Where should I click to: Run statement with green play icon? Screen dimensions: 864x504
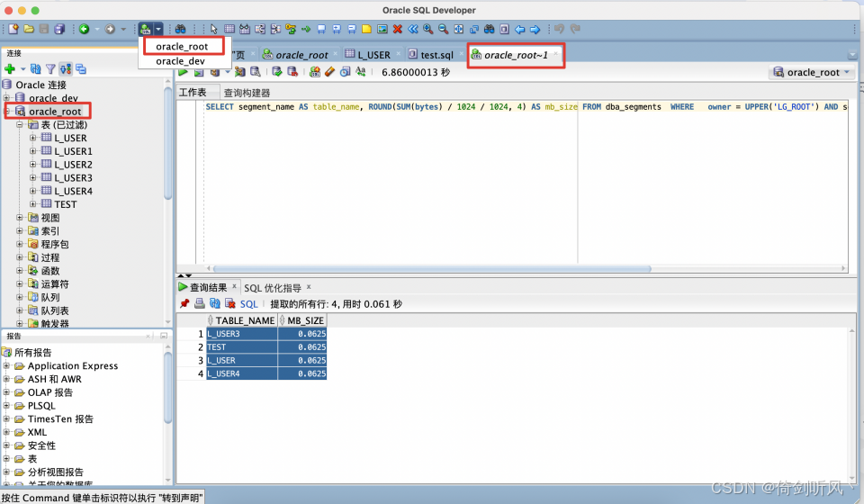[x=184, y=72]
